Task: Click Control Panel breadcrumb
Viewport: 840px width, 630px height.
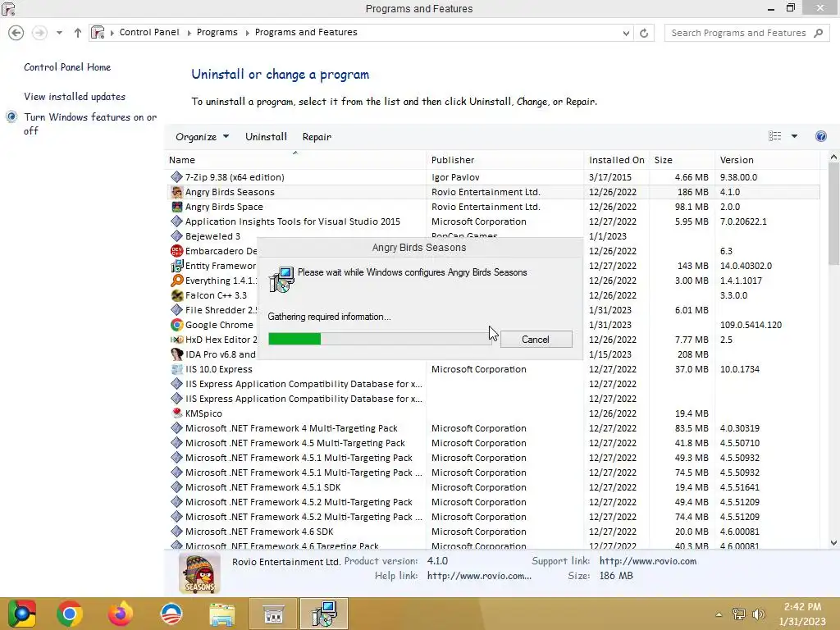Action: click(x=149, y=32)
